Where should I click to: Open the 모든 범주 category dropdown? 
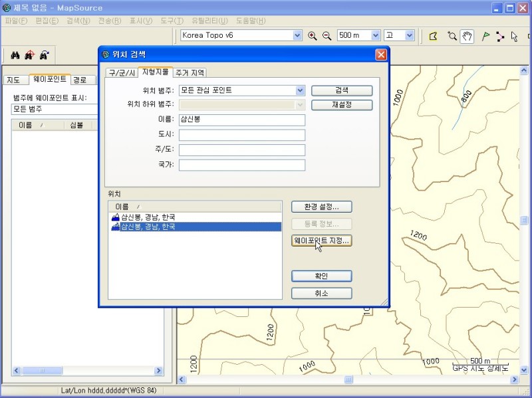click(55, 109)
